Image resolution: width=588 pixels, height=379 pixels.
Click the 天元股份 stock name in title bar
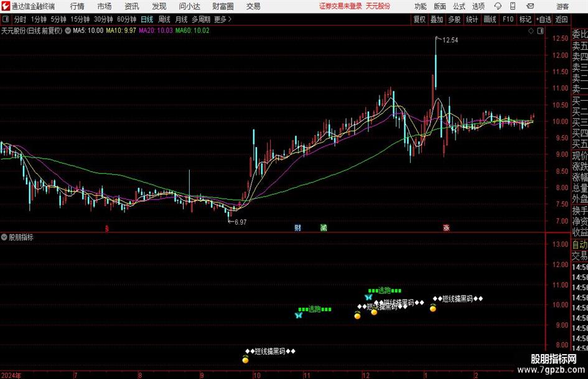point(378,6)
